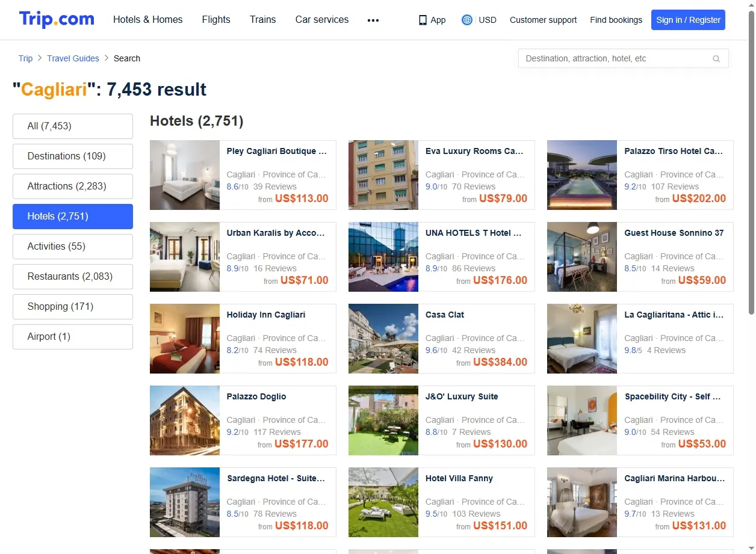Viewport: 756px width, 554px height.
Task: Click the search magnifier icon
Action: (x=716, y=59)
